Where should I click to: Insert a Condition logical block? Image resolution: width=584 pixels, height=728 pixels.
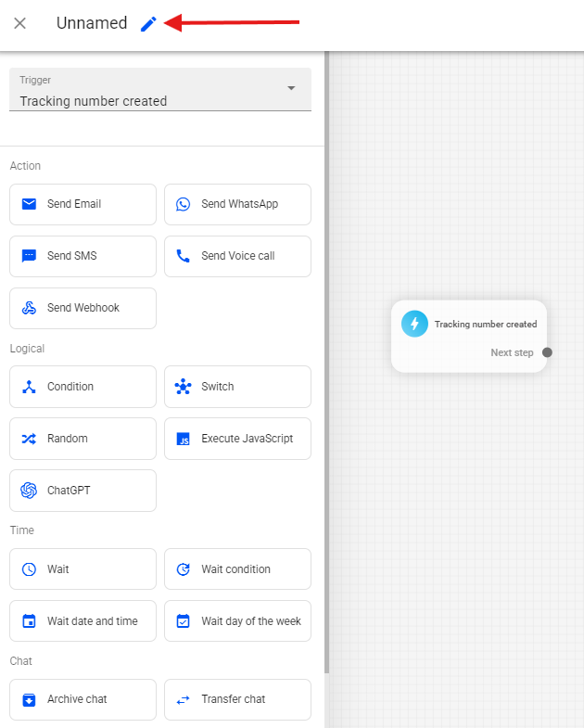pyautogui.click(x=83, y=387)
